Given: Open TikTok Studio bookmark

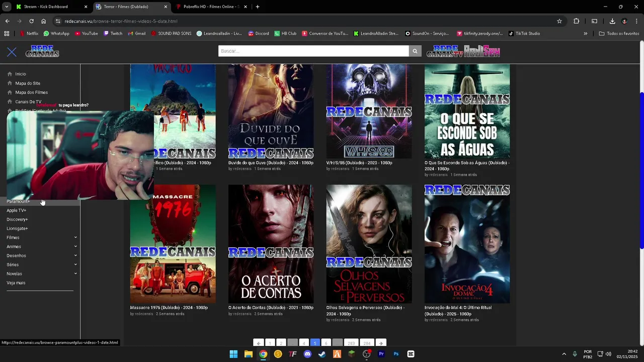Looking at the screenshot, I should (x=524, y=34).
